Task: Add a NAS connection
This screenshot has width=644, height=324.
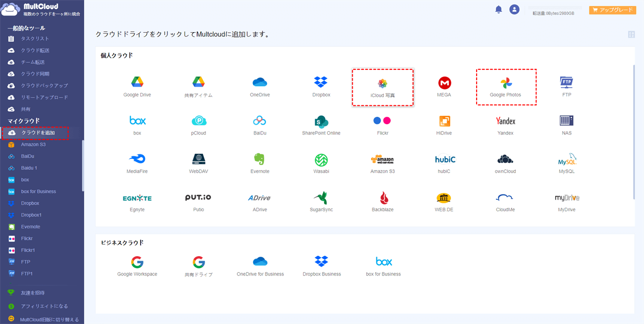Action: 567,125
